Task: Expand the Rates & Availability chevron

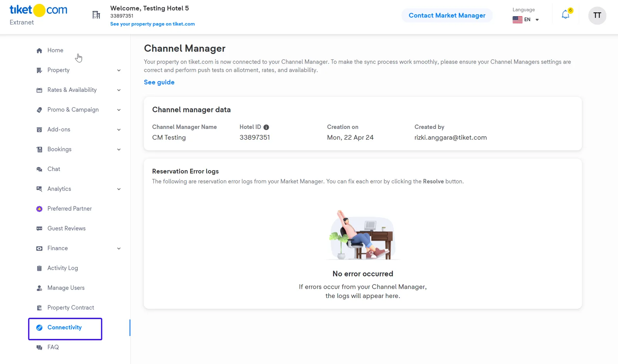Action: coord(119,90)
